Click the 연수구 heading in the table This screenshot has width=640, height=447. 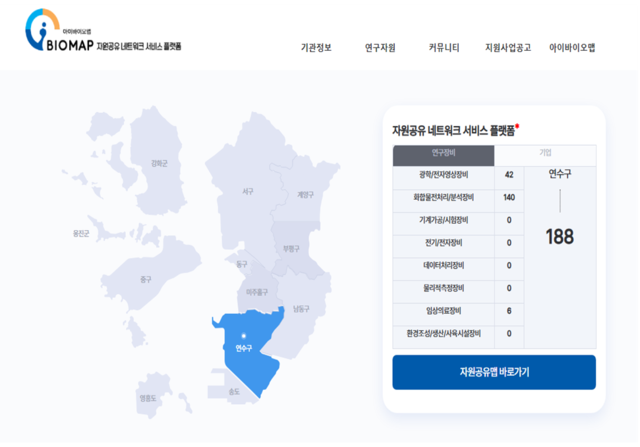pos(560,174)
